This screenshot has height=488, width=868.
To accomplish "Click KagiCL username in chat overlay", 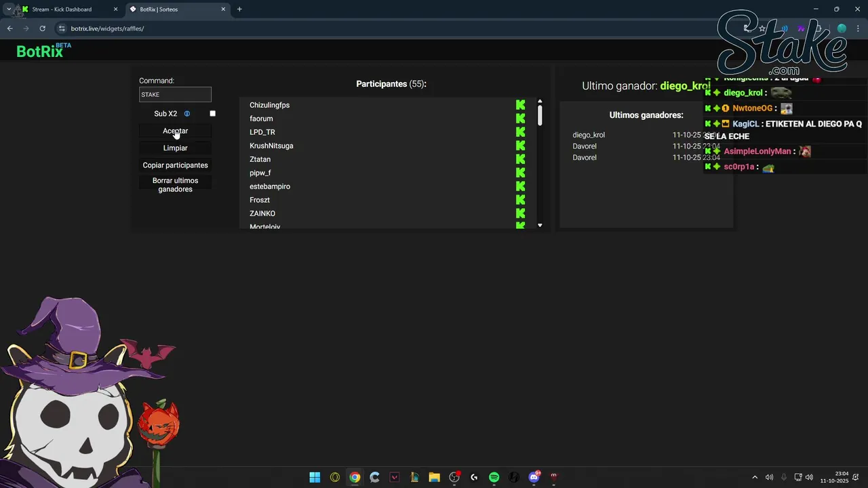I will pyautogui.click(x=745, y=124).
